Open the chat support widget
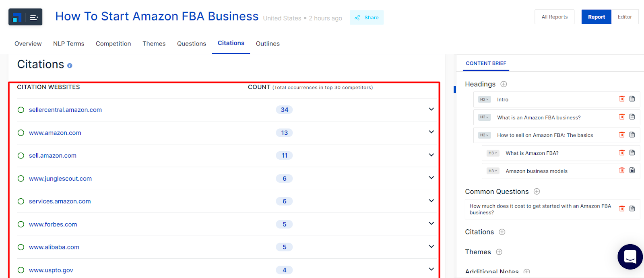 pyautogui.click(x=630, y=257)
